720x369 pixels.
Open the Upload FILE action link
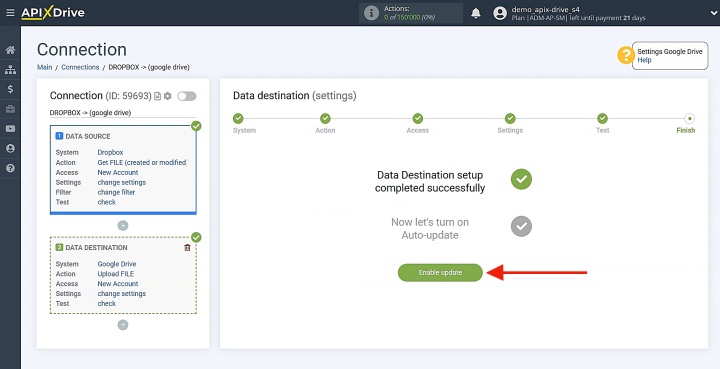click(x=116, y=274)
